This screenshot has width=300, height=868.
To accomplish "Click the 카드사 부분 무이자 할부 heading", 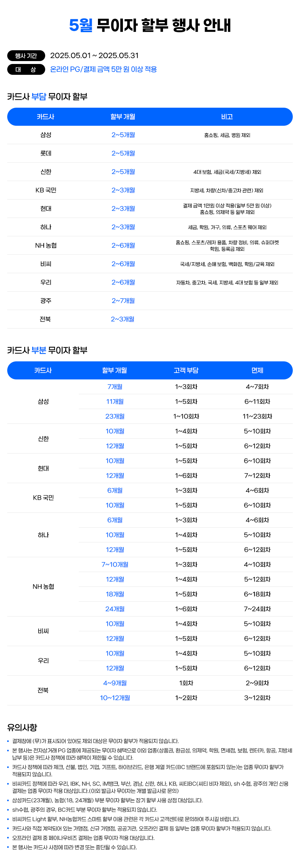I will pyautogui.click(x=47, y=350).
